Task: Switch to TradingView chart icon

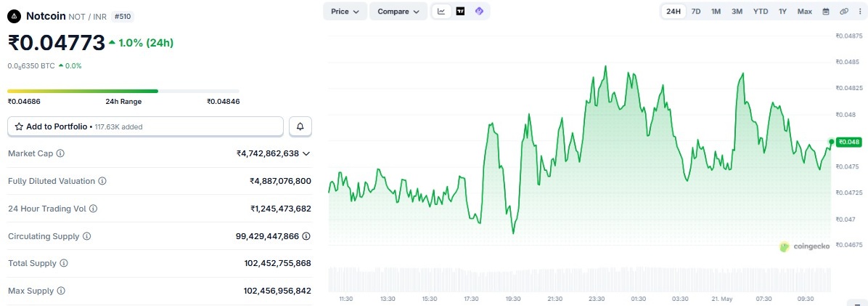Action: 460,11
